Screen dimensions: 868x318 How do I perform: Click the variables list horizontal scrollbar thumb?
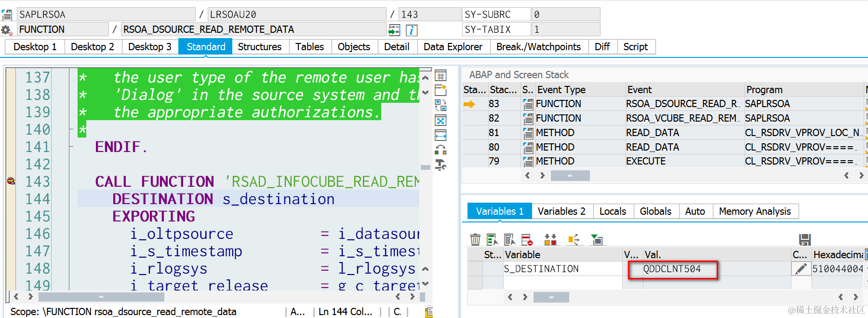(x=551, y=297)
